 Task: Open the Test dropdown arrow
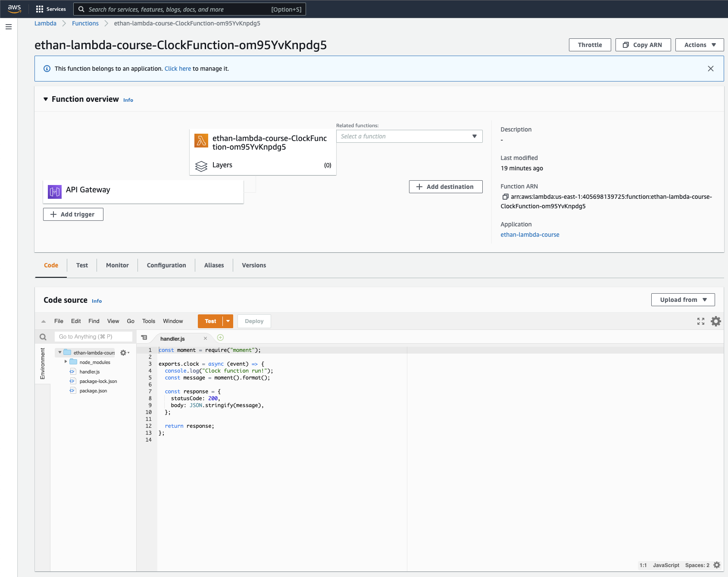pyautogui.click(x=228, y=321)
